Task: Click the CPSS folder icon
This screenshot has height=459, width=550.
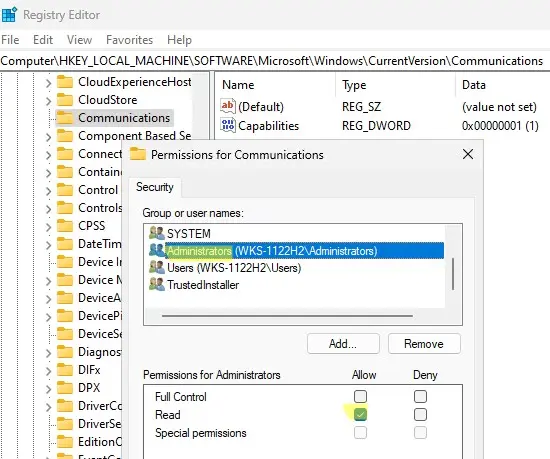Action: coord(65,226)
